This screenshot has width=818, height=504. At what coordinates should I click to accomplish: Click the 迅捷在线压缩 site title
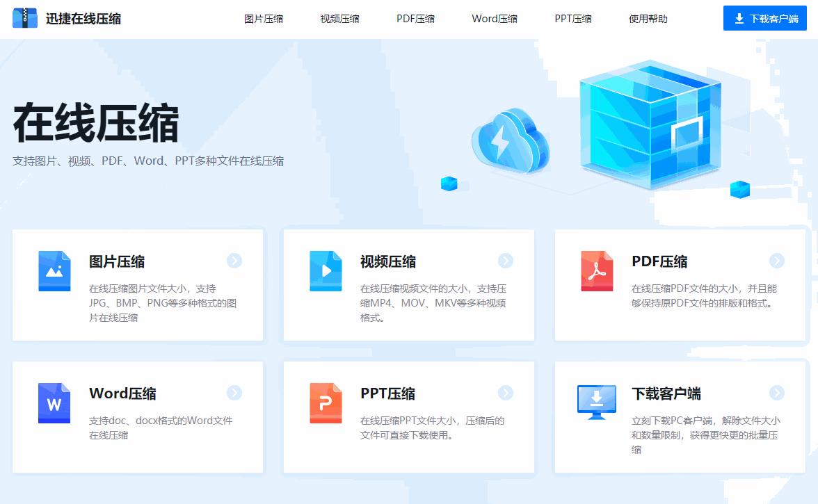pos(83,19)
